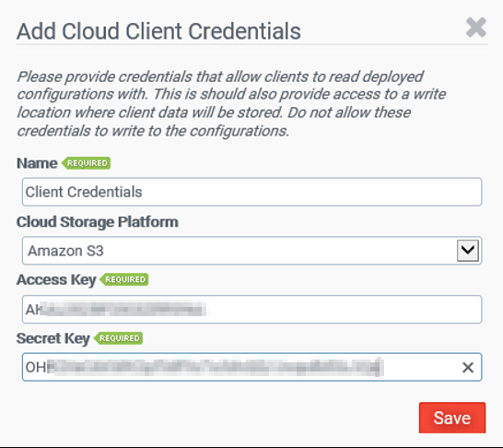Click the REQUIRED badge beside Name
Screen dimensions: 503x448
coord(86,163)
